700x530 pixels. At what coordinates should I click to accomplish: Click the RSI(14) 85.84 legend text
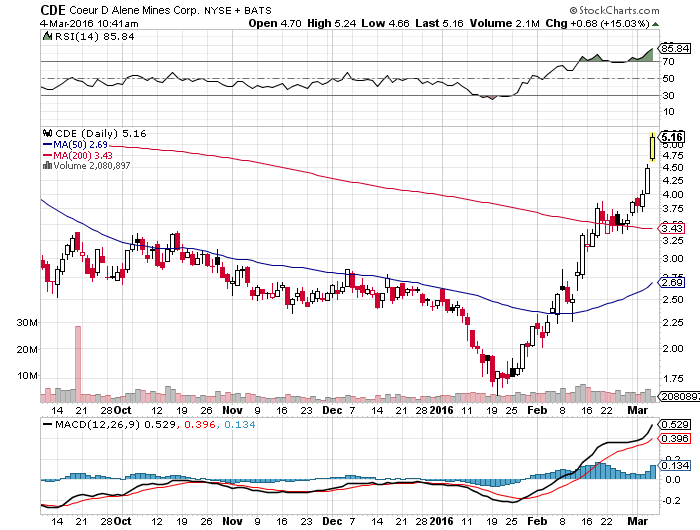pyautogui.click(x=94, y=37)
